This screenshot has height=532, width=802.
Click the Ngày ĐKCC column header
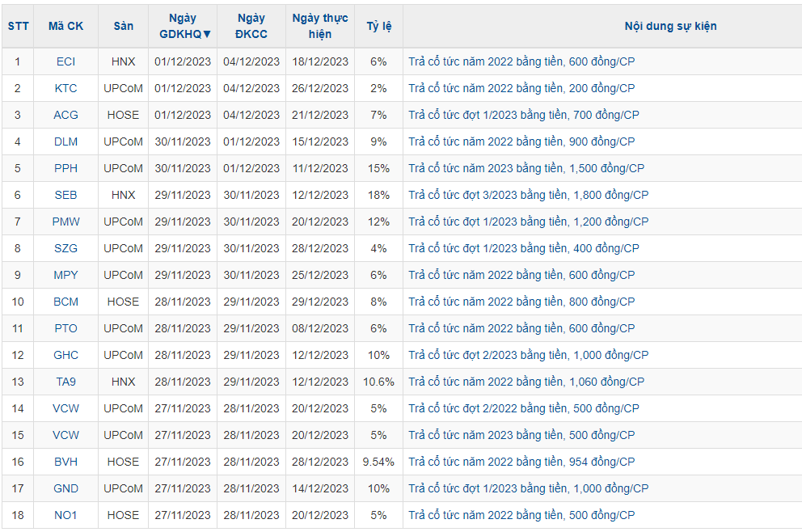[251, 26]
